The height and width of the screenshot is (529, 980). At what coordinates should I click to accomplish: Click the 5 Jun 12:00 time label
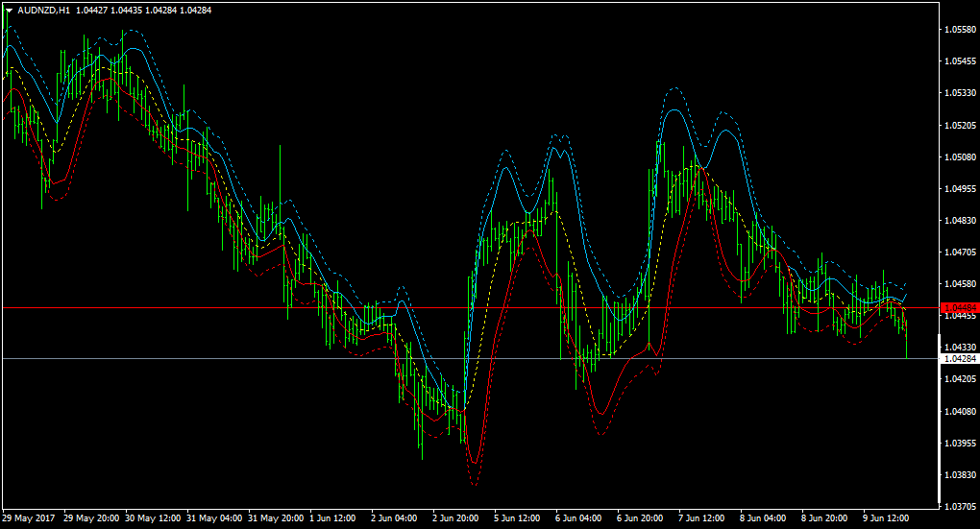point(517,518)
